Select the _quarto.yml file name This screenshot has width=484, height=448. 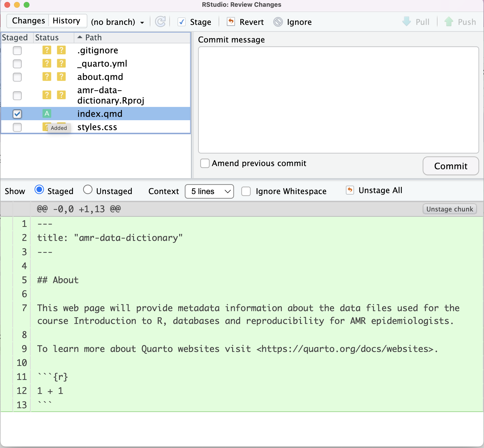pyautogui.click(x=102, y=63)
